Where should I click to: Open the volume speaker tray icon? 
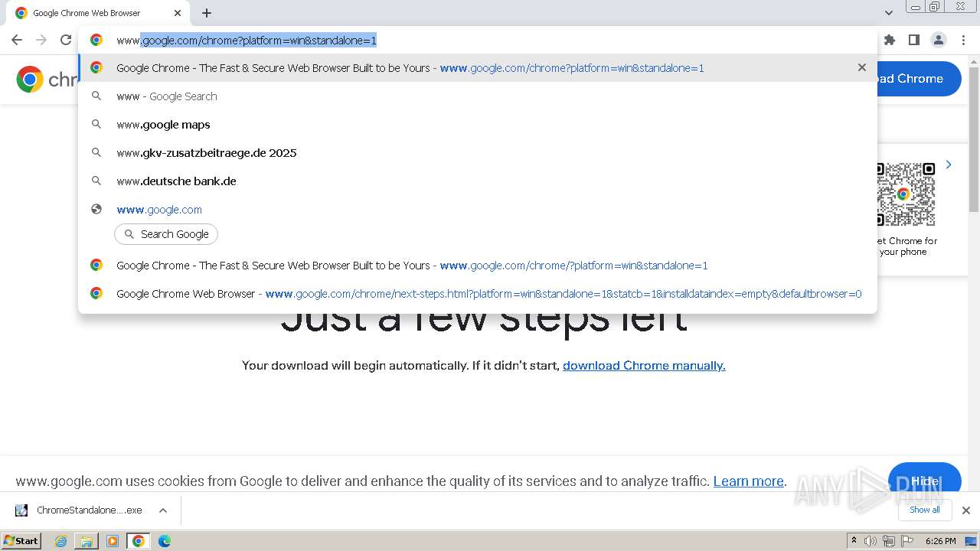[x=871, y=541]
